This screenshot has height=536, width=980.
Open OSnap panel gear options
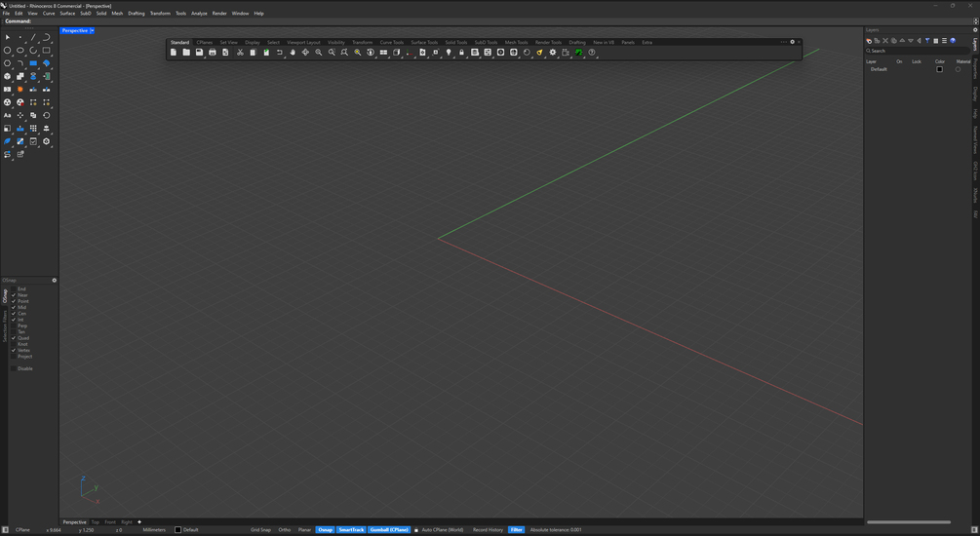coord(55,281)
